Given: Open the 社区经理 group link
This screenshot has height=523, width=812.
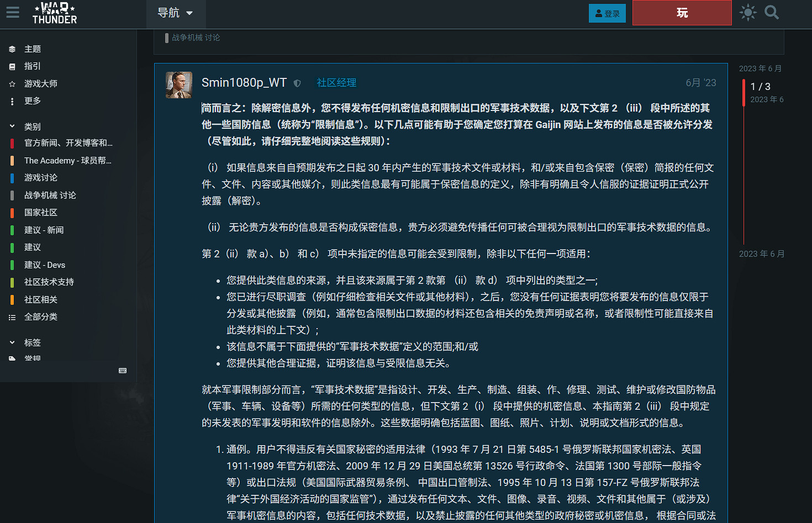Looking at the screenshot, I should [x=336, y=83].
